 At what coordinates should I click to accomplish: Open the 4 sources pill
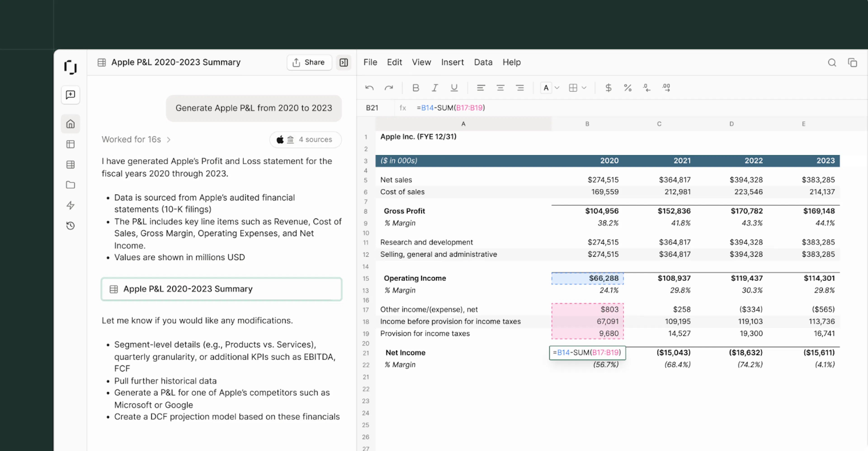(x=305, y=139)
